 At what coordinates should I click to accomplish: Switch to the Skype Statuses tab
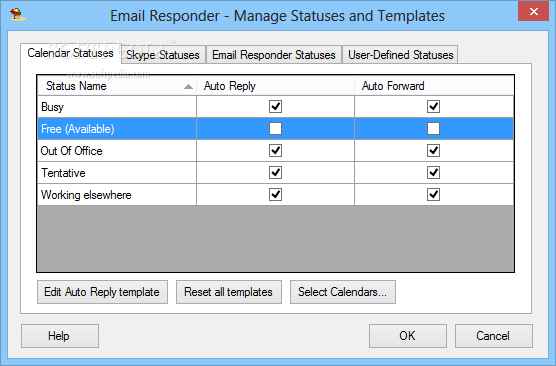point(163,55)
